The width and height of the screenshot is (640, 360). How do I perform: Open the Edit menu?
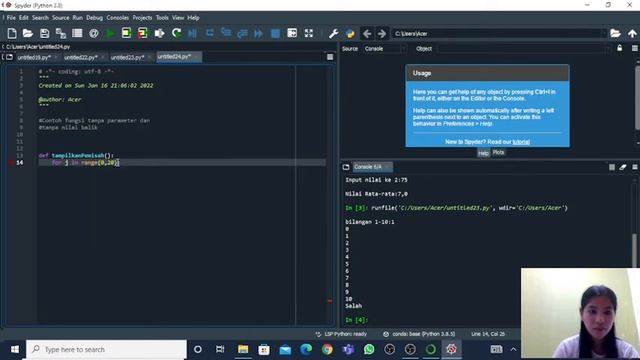[24, 18]
